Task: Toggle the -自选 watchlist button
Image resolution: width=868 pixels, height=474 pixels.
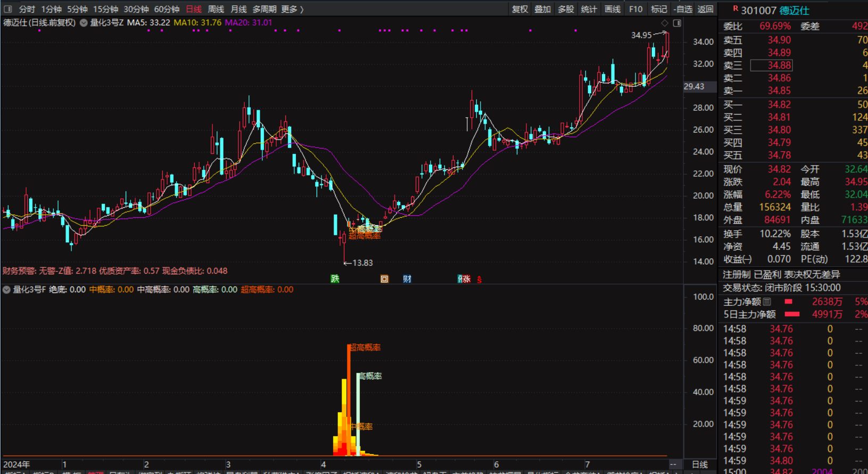Action: 683,9
